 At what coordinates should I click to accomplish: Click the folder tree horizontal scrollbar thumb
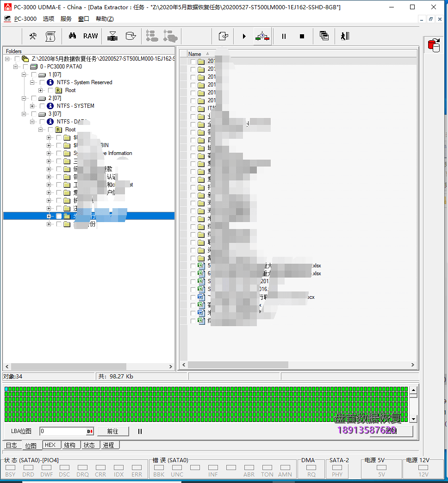[x=68, y=366]
